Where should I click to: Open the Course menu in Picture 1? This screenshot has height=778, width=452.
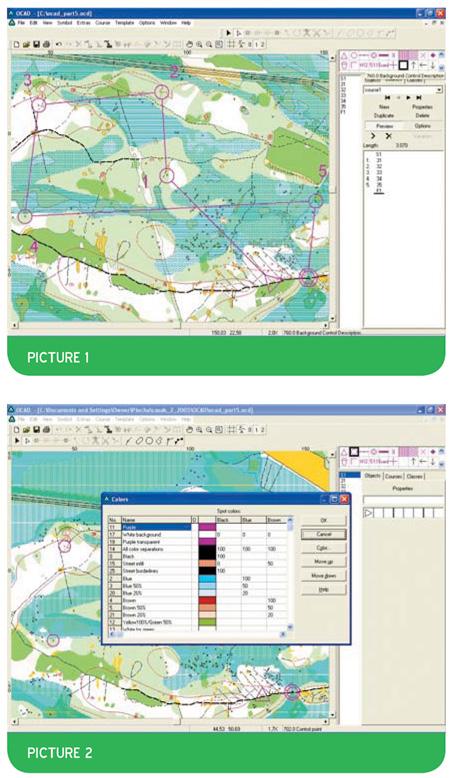click(103, 23)
